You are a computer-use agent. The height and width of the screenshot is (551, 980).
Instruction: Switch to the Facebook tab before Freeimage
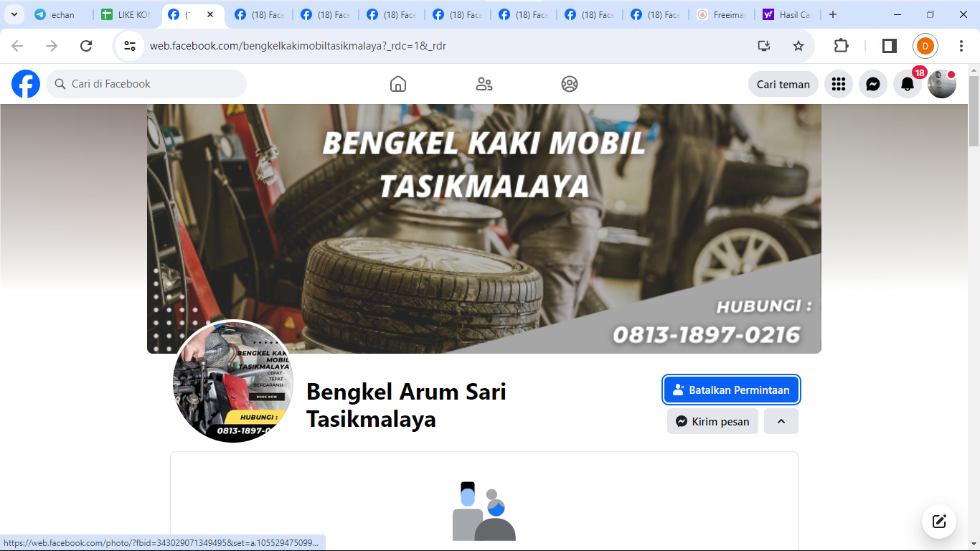coord(655,14)
